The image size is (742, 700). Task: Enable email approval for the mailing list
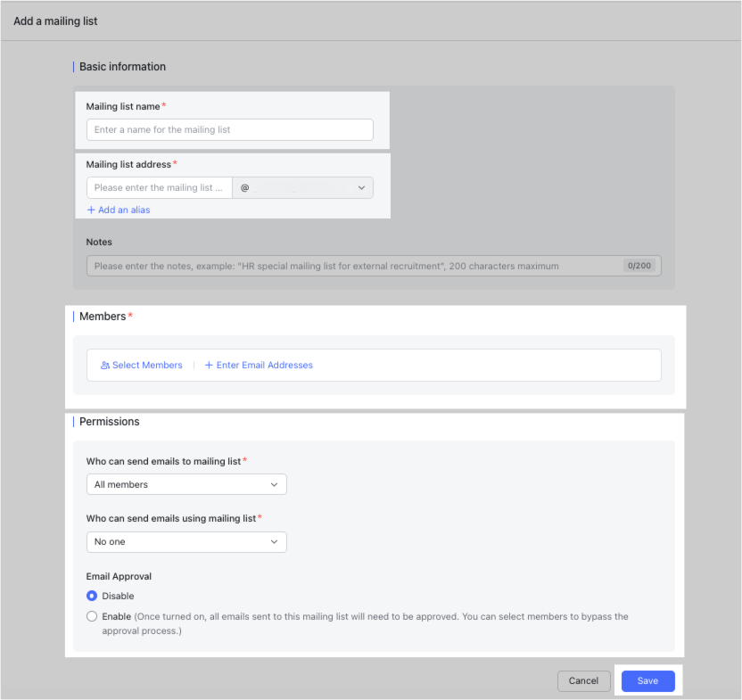click(92, 615)
